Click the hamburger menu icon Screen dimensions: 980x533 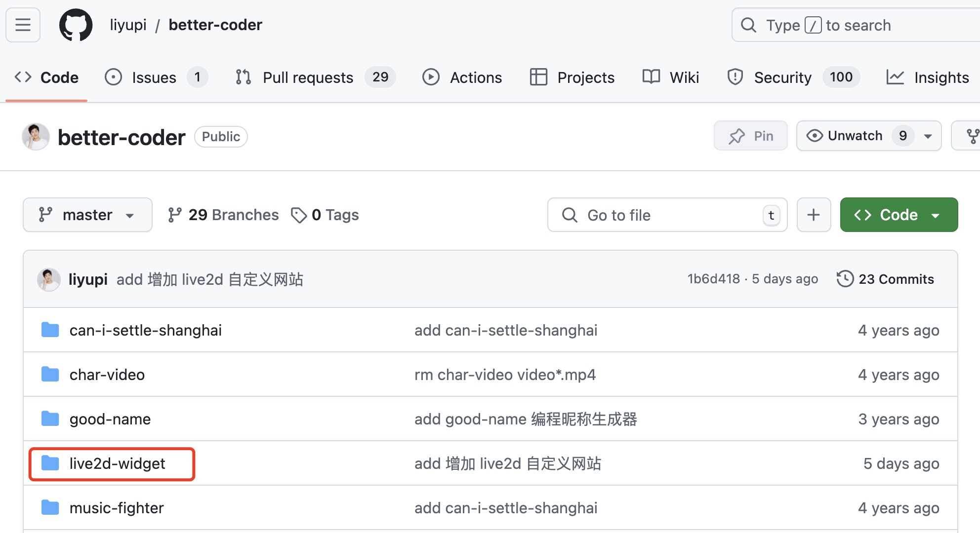coord(24,25)
